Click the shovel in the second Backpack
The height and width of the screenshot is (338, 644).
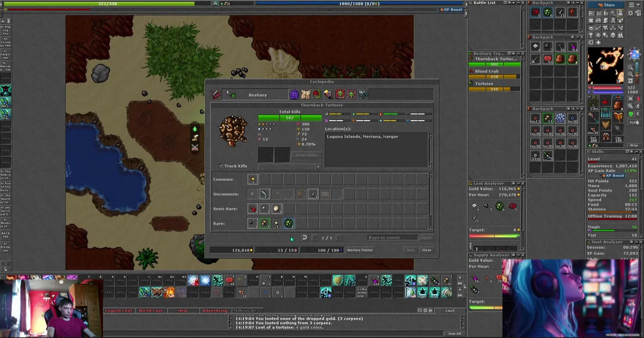[x=535, y=59]
